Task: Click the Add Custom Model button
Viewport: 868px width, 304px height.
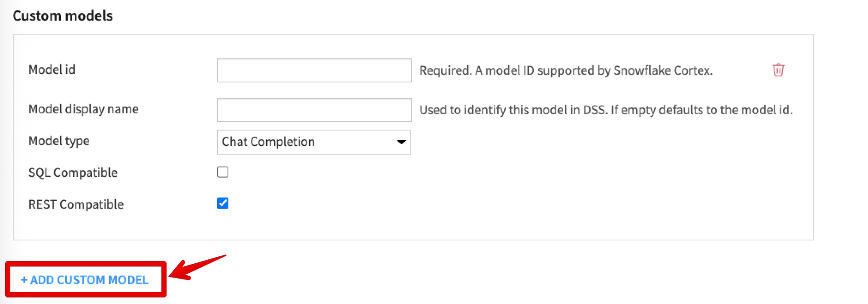Action: 85,280
